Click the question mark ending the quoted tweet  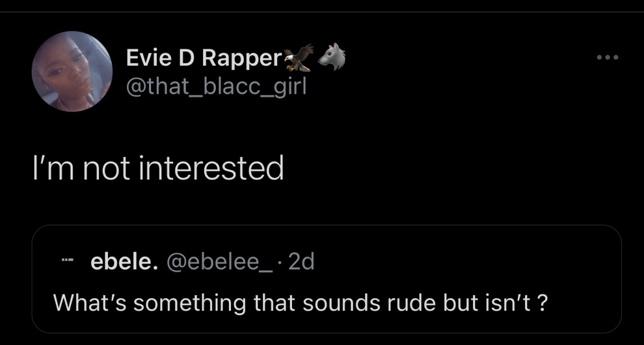click(x=542, y=303)
